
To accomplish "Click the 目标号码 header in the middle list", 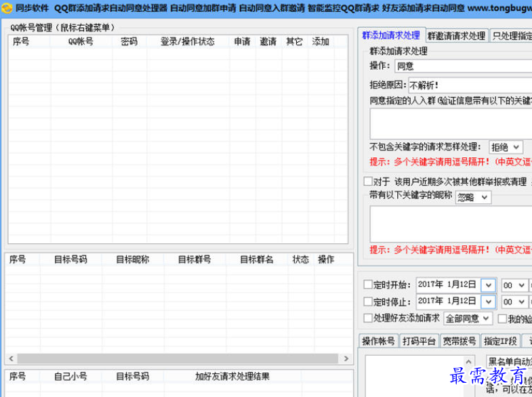I will [x=70, y=259].
